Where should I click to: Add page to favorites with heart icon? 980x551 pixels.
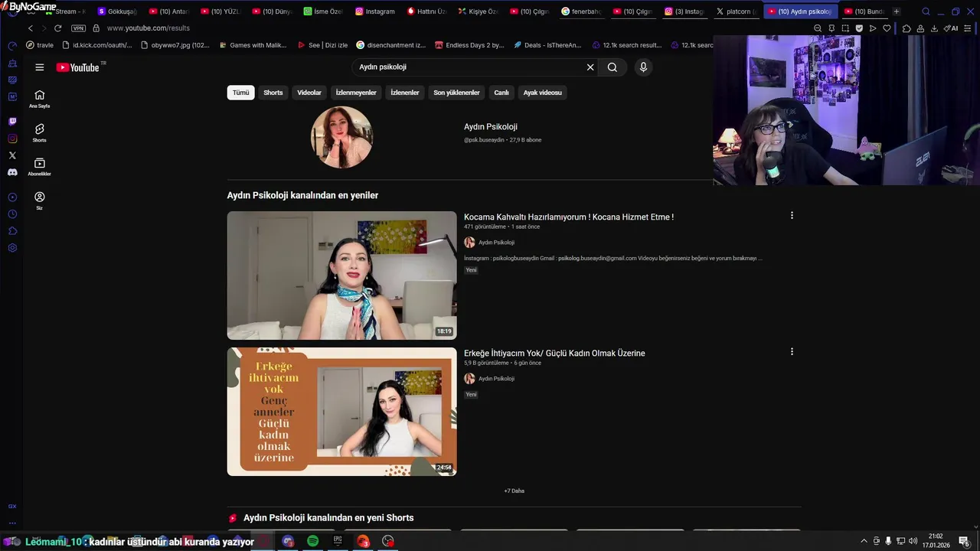point(887,28)
